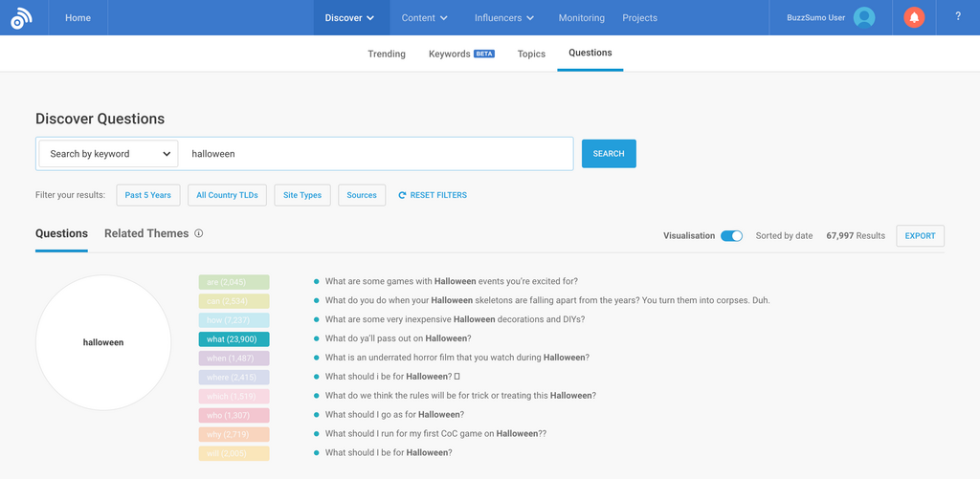Click the reset filters refresh icon
This screenshot has width=980, height=479.
point(402,195)
